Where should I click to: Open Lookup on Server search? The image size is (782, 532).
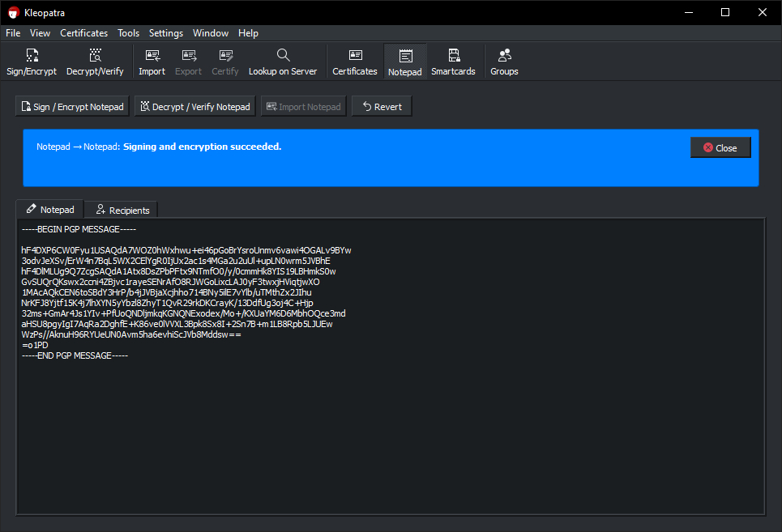pos(283,62)
